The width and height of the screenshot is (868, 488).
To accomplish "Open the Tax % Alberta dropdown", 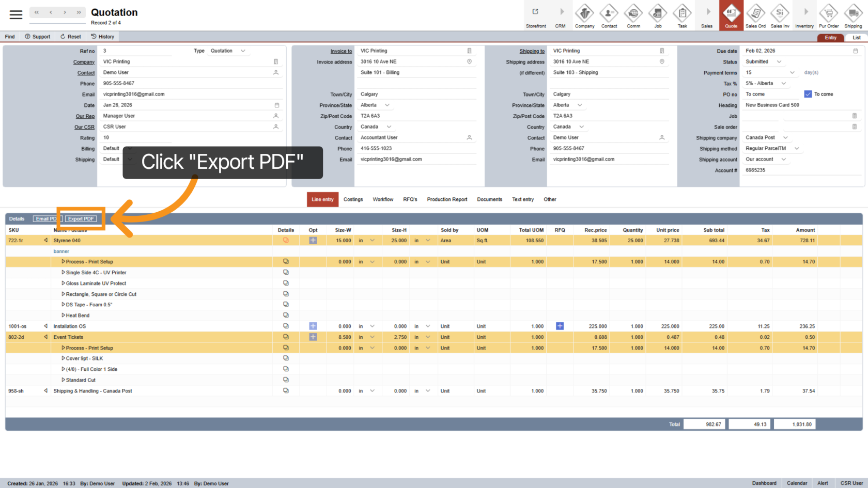I will [783, 84].
